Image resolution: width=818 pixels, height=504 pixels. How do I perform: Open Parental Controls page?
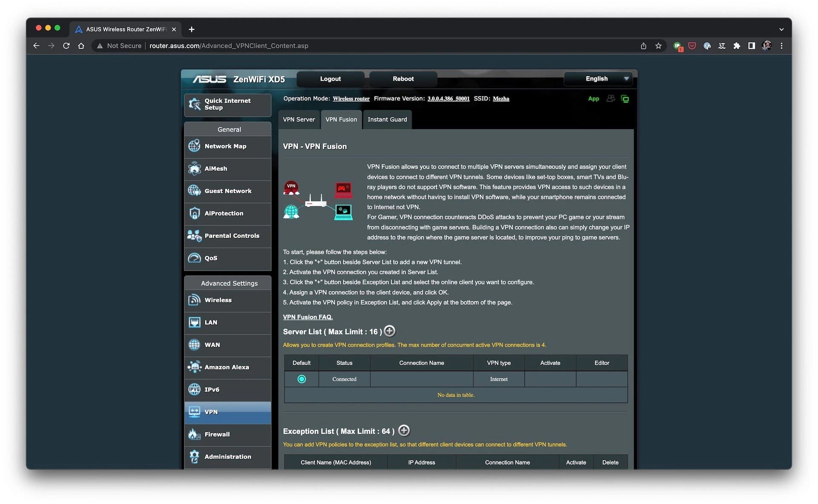click(228, 236)
